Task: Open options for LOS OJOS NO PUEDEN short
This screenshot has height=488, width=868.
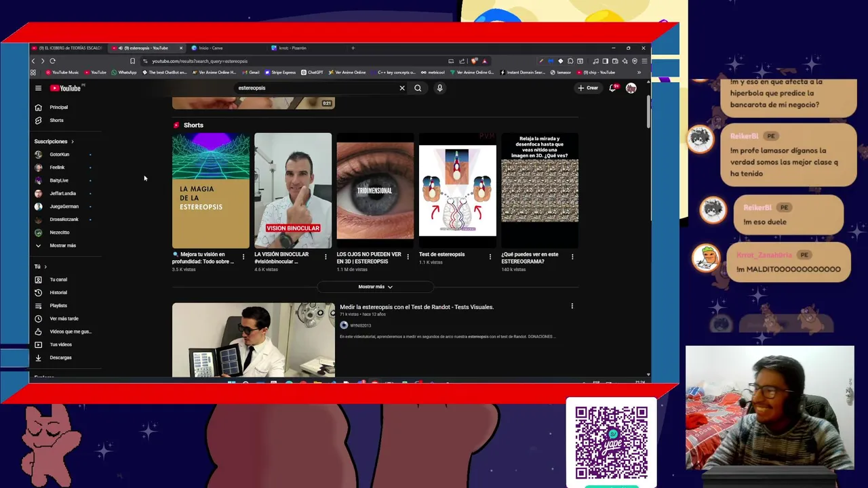Action: coord(408,257)
